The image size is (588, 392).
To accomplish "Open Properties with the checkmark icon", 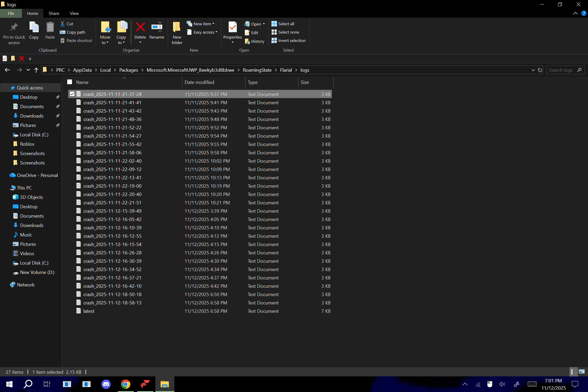I will [x=232, y=27].
